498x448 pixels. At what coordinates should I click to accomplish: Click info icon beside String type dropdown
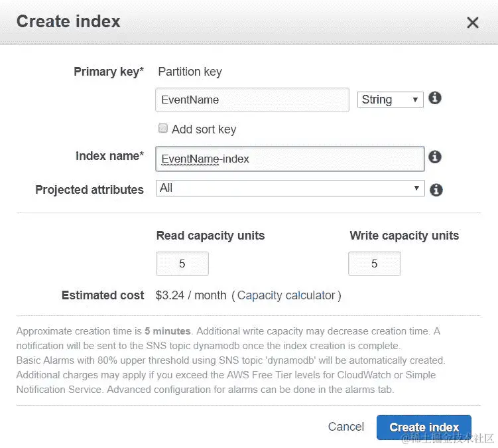point(435,98)
